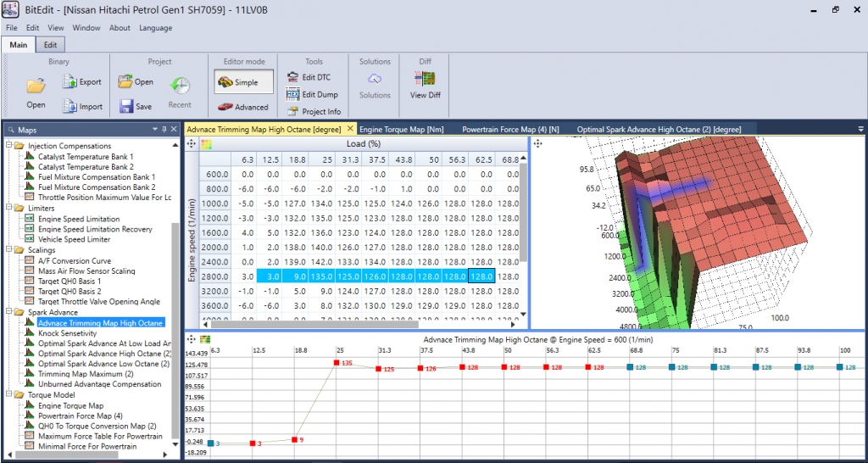Open the Edit menu
868x463 pixels.
coord(33,28)
